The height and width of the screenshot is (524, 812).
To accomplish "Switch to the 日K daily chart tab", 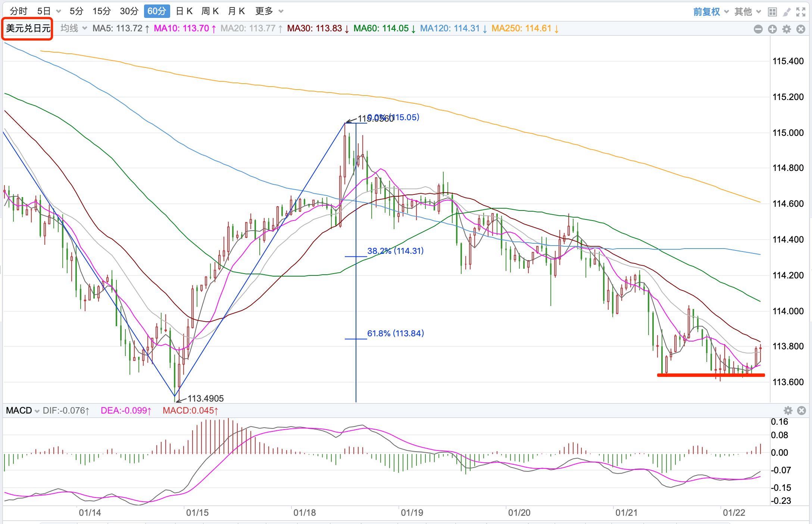I will coord(184,11).
